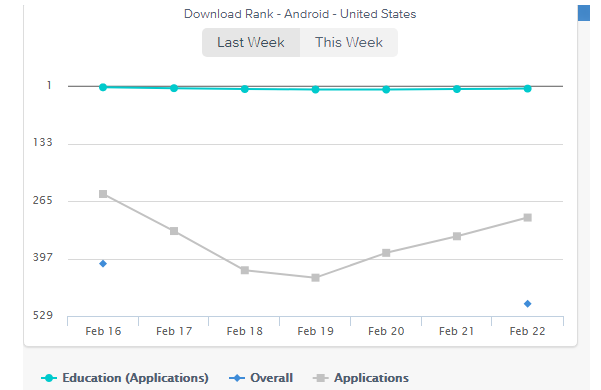Select gray Applications marker on Feb 18
601x390 pixels.
[245, 270]
